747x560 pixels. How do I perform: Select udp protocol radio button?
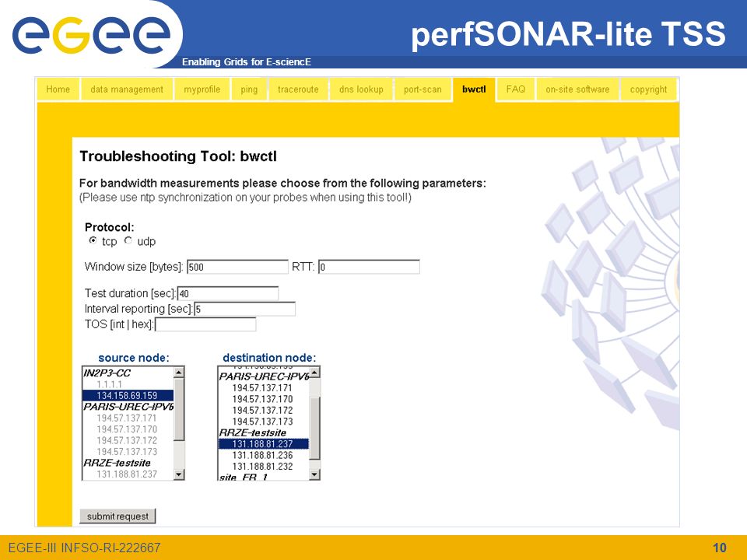[x=128, y=240]
